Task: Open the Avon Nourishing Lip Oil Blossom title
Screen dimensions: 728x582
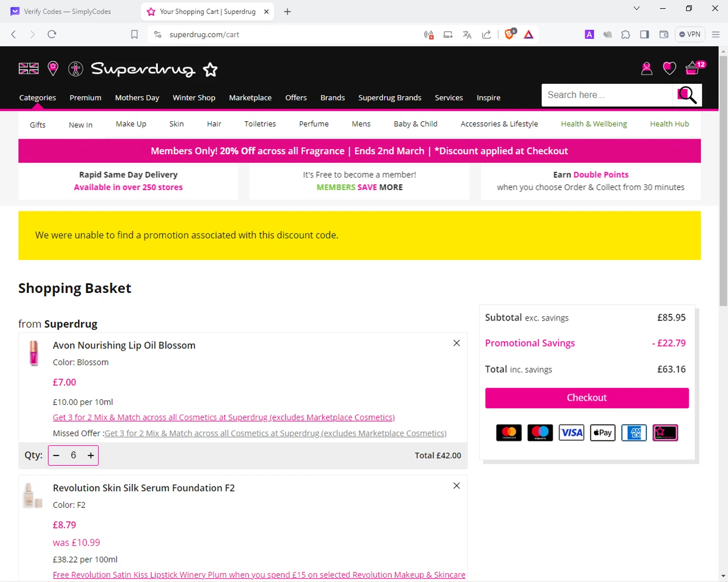Action: pyautogui.click(x=124, y=345)
